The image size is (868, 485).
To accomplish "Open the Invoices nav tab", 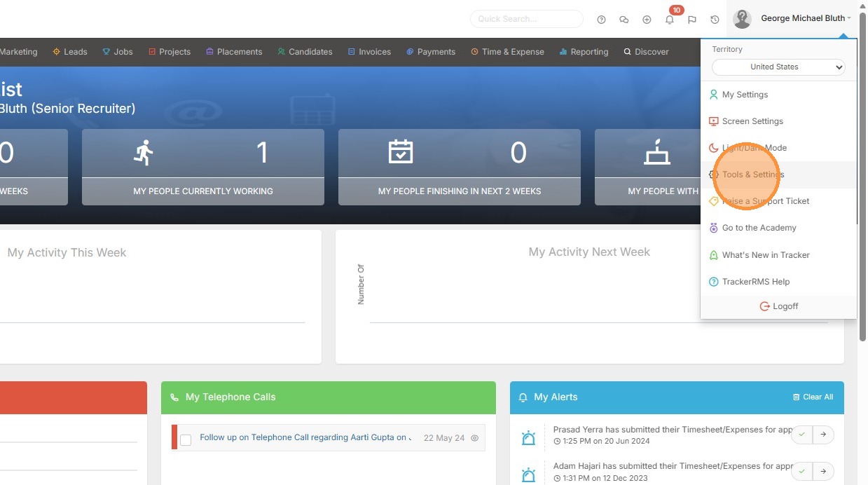I will (369, 52).
